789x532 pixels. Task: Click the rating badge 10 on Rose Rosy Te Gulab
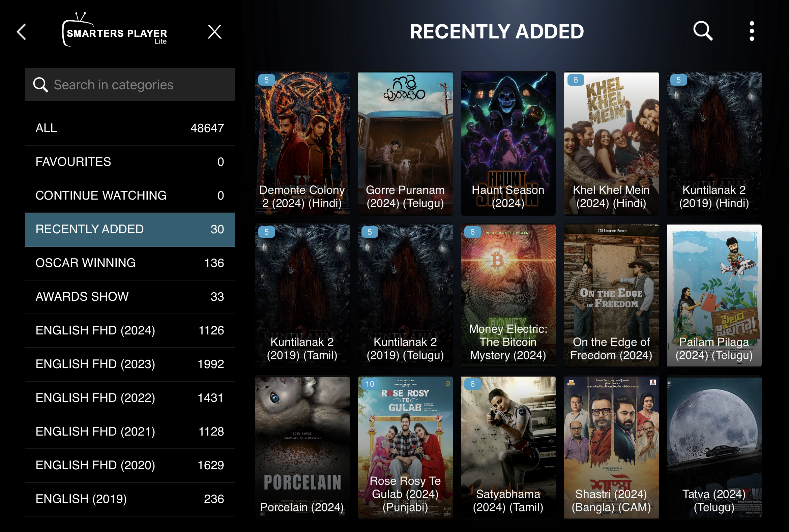tap(370, 384)
